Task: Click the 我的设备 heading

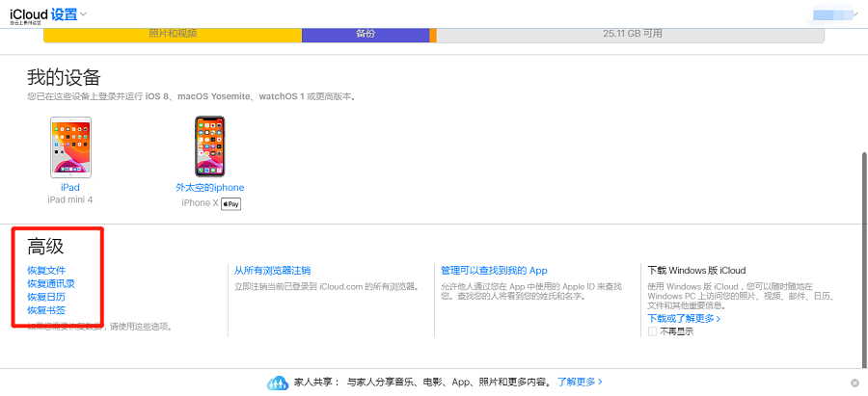Action: pos(64,77)
